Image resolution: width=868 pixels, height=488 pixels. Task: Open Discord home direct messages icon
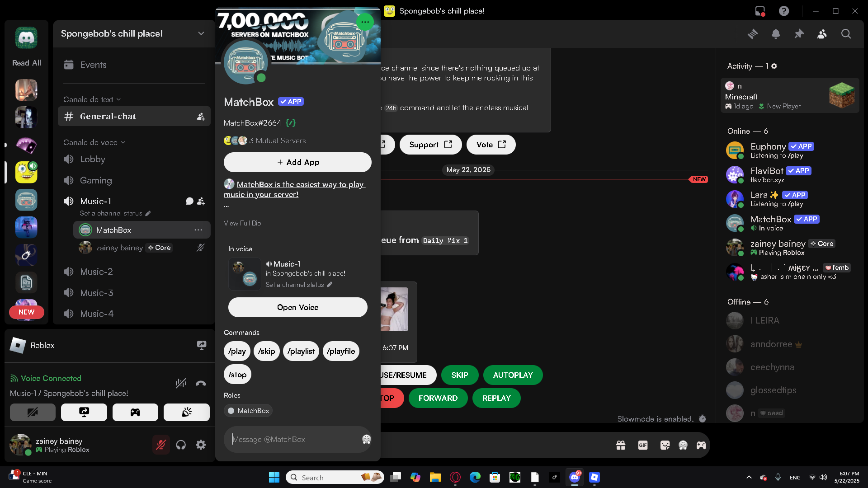26,38
